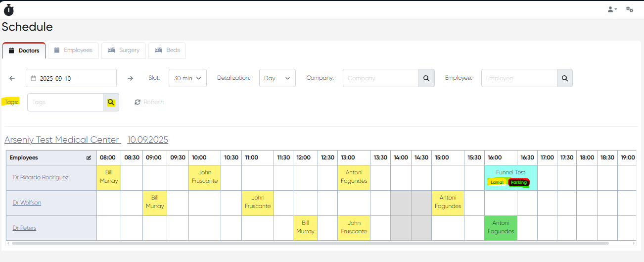Switch to the Employees tab
Image resolution: width=644 pixels, height=262 pixels.
pyautogui.click(x=73, y=51)
